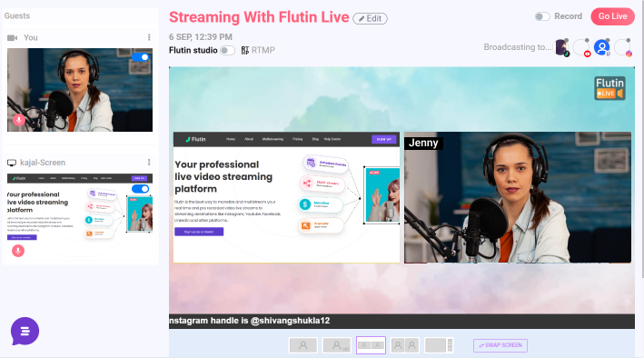Screen dimensions: 644x358
Task: Click the blue profile broadcast destination
Action: [602, 47]
